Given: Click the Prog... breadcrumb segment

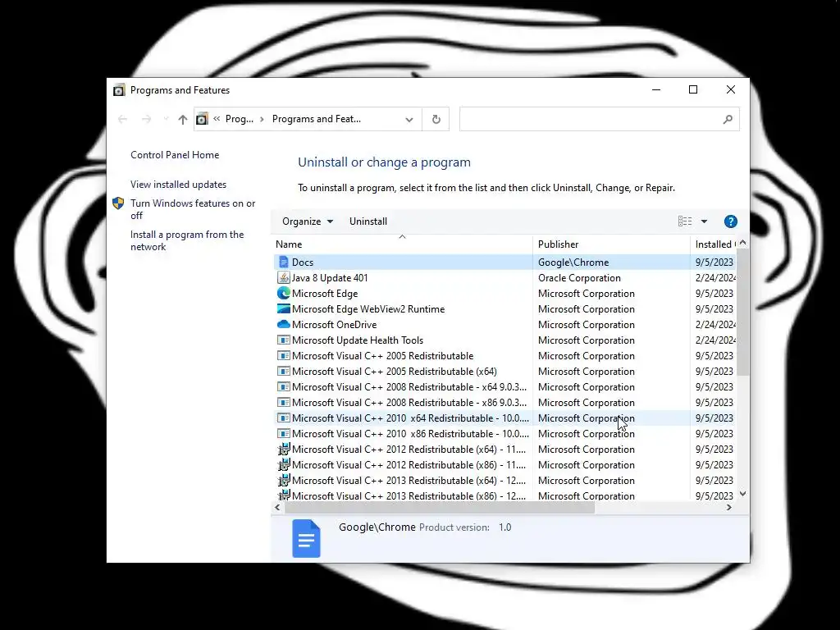Looking at the screenshot, I should point(240,119).
